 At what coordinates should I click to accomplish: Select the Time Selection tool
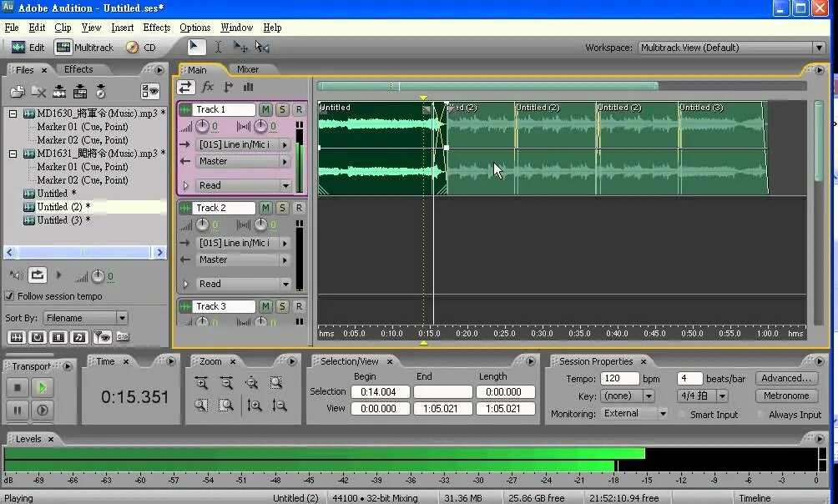click(218, 47)
